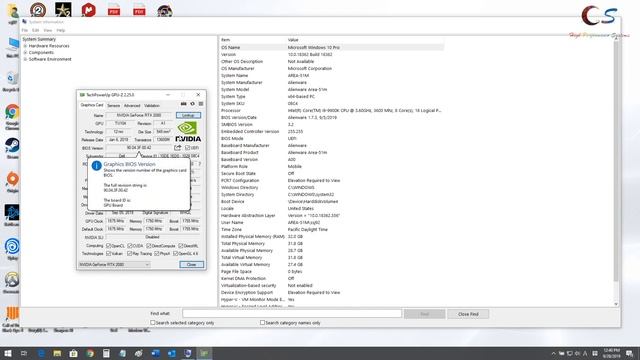640x360 pixels.
Task: Select System Summary in the tree
Action: coord(39,39)
